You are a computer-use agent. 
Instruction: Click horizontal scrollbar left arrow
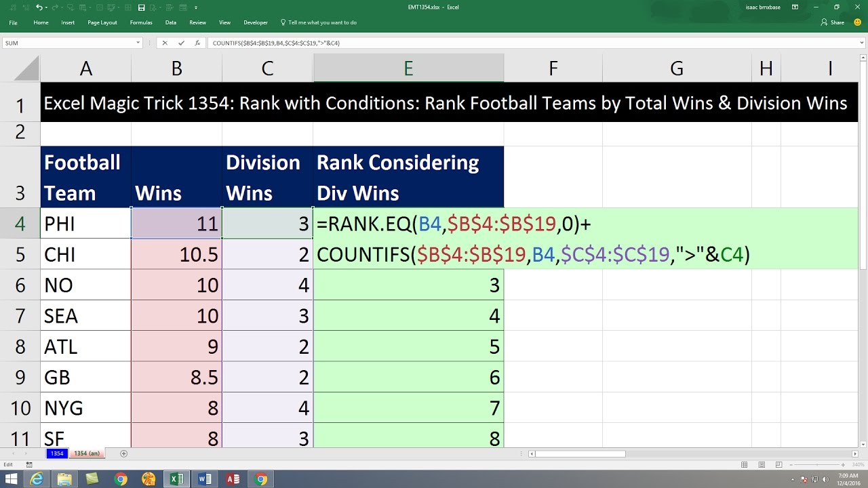[532, 453]
